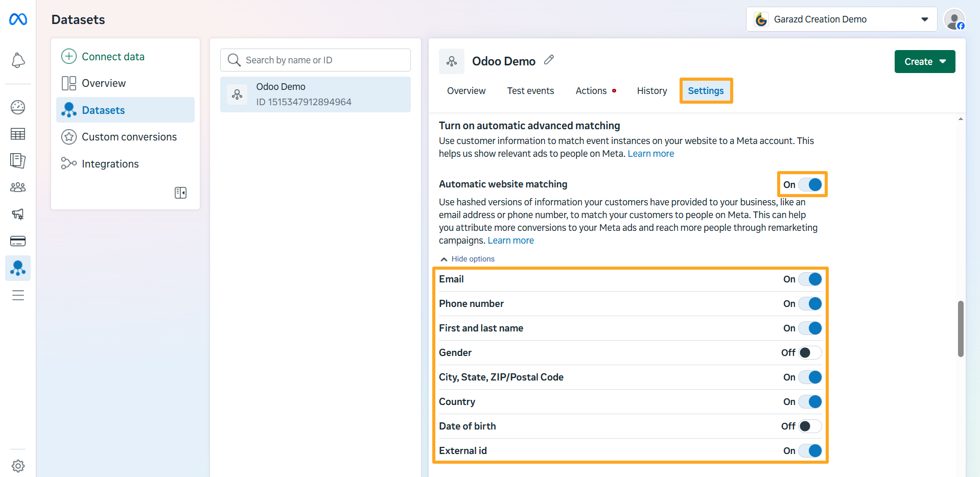Click the dataset icon beside Odoo Demo title
The width and height of the screenshot is (980, 477).
(x=452, y=61)
